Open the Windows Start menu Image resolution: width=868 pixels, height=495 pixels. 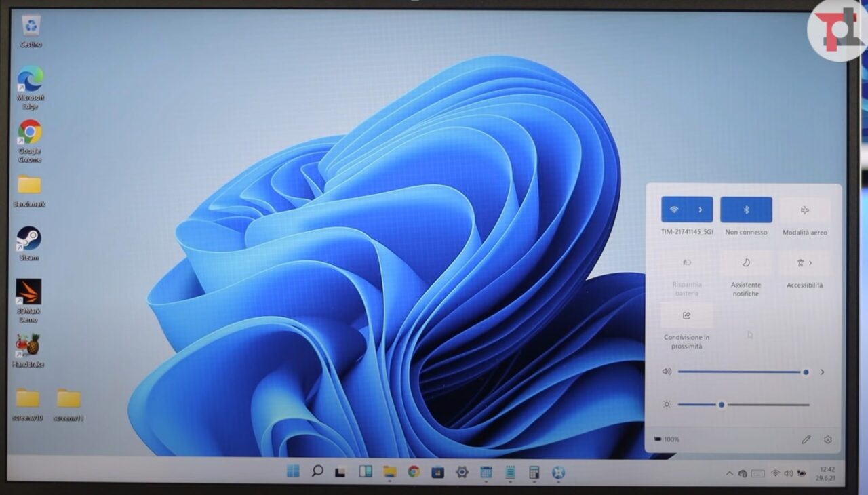(293, 471)
